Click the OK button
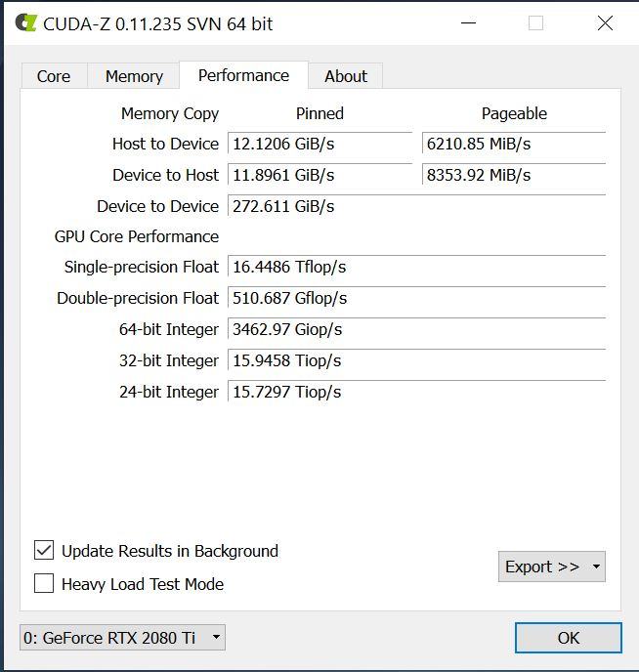Screen dimensions: 639x672 pyautogui.click(x=569, y=638)
